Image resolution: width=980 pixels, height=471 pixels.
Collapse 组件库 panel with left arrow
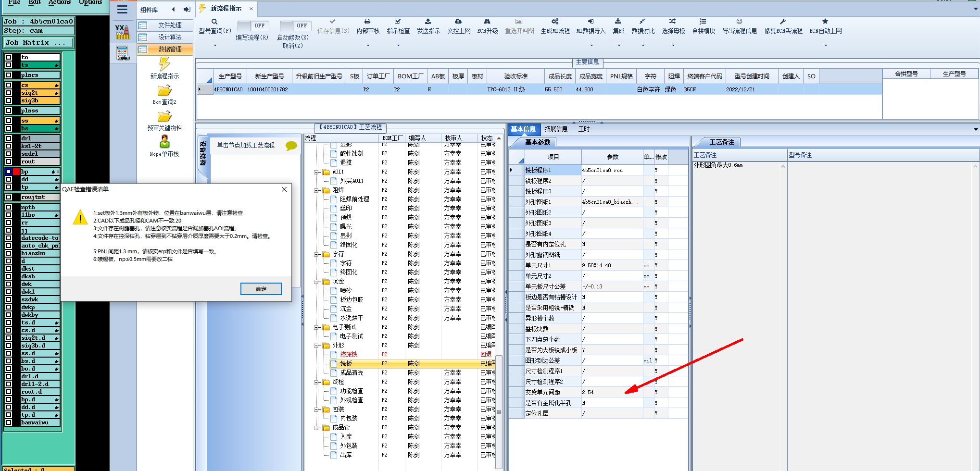click(173, 10)
